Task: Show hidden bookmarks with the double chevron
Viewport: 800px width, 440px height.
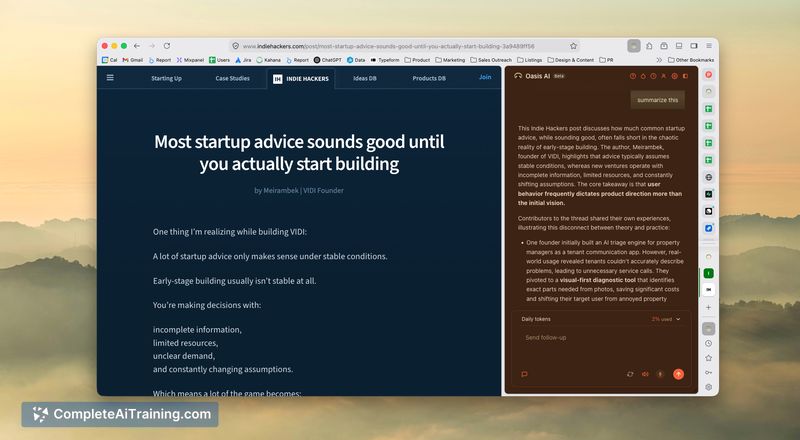Action: pyautogui.click(x=659, y=60)
